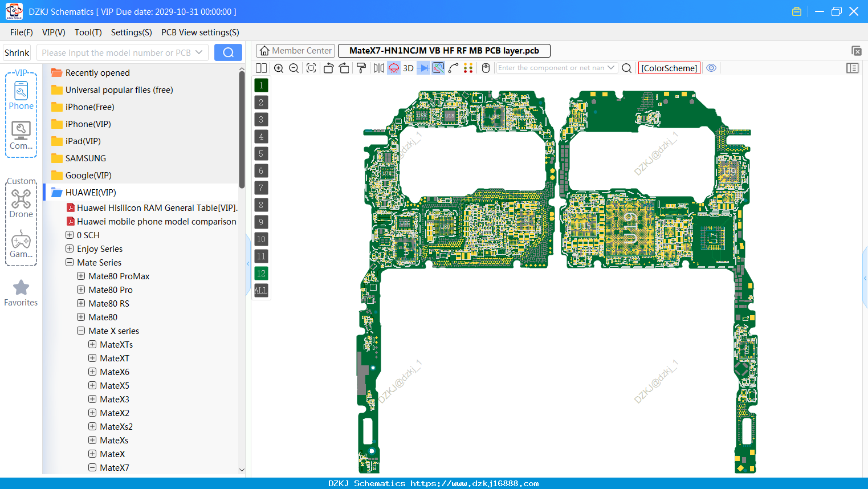Open the right side panel layout icon
This screenshot has height=489, width=868.
pos(853,68)
